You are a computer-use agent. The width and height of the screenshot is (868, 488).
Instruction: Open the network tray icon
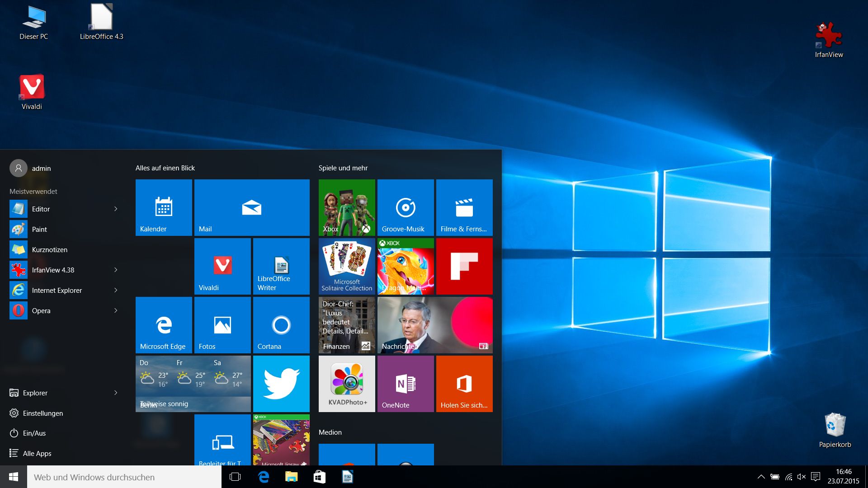(x=788, y=477)
